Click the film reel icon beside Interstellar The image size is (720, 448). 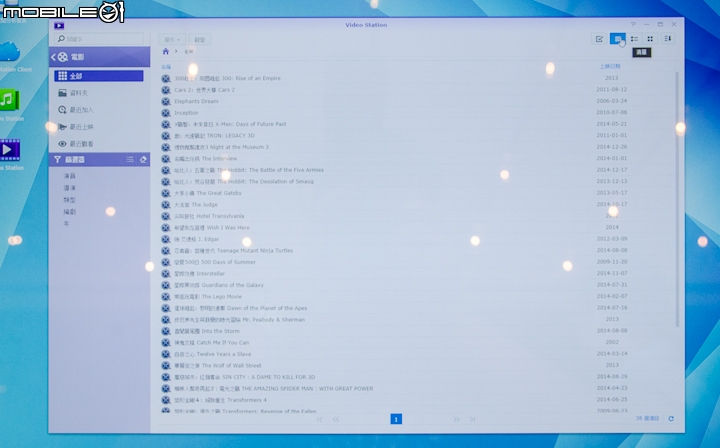(x=166, y=274)
